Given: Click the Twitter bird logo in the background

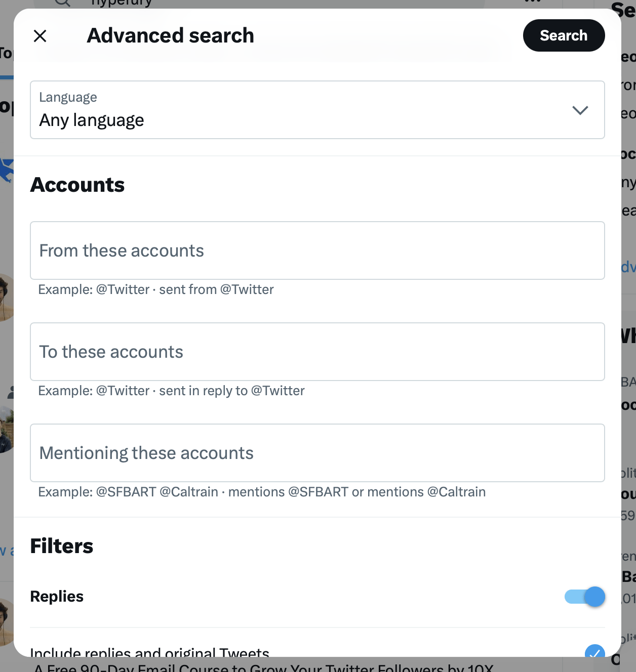Looking at the screenshot, I should 4,169.
